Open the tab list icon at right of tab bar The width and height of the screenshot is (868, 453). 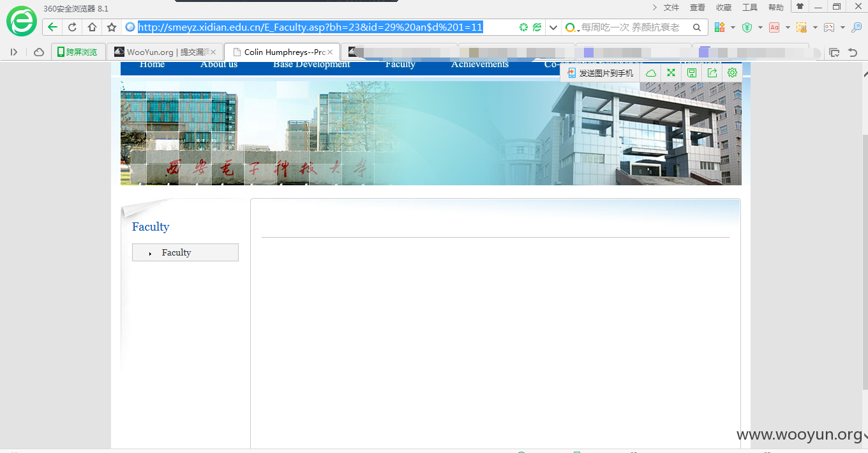coord(834,52)
